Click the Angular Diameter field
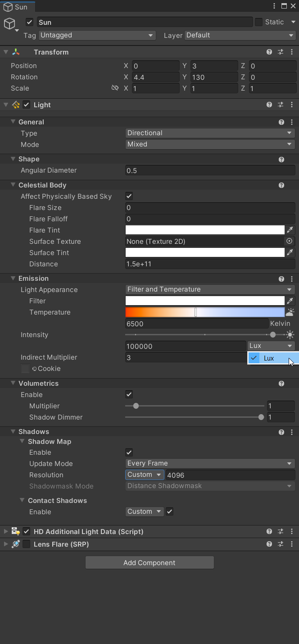Viewport: 299px width, 644px height. [x=210, y=170]
